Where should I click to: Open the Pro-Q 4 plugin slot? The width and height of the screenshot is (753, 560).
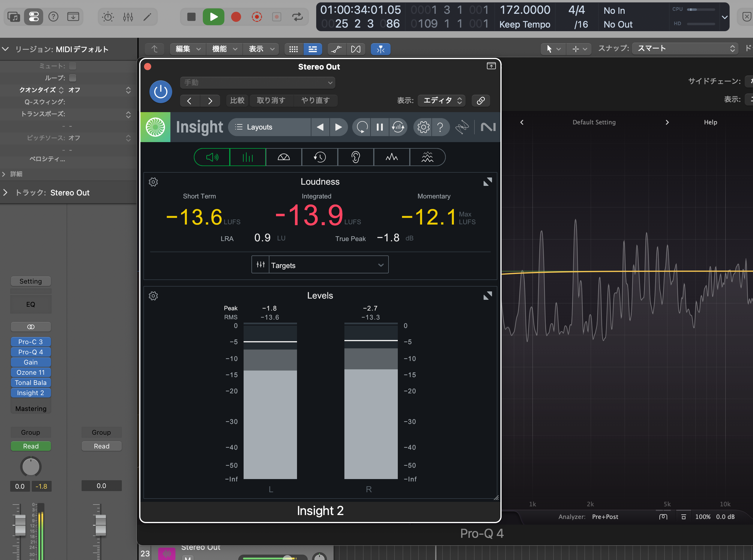click(31, 352)
